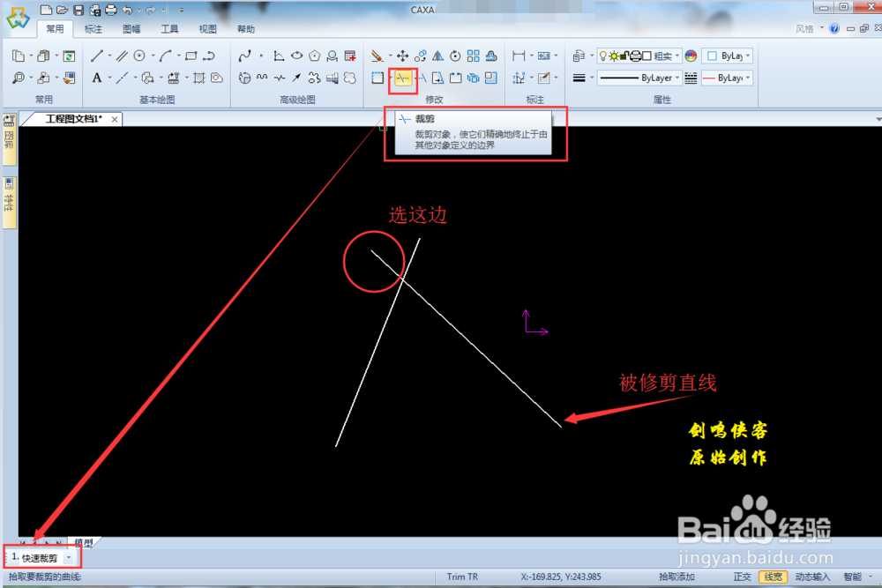
Task: Select the 工程图文档1 document tab
Action: [74, 119]
